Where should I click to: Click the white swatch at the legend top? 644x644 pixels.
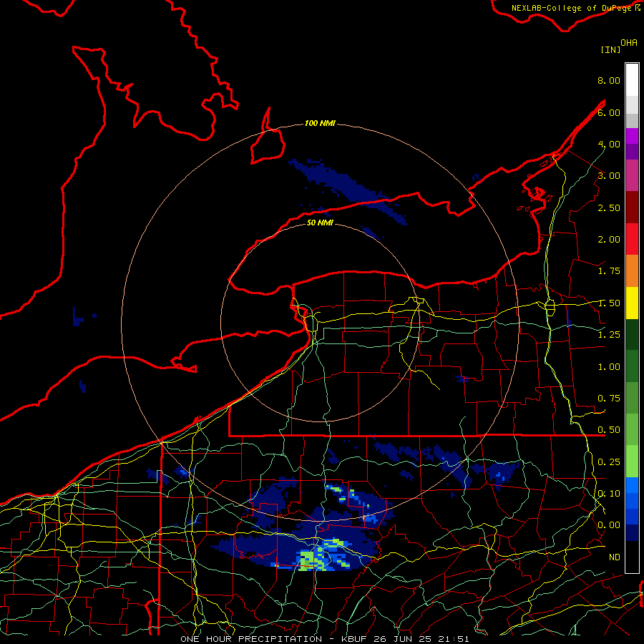632,80
